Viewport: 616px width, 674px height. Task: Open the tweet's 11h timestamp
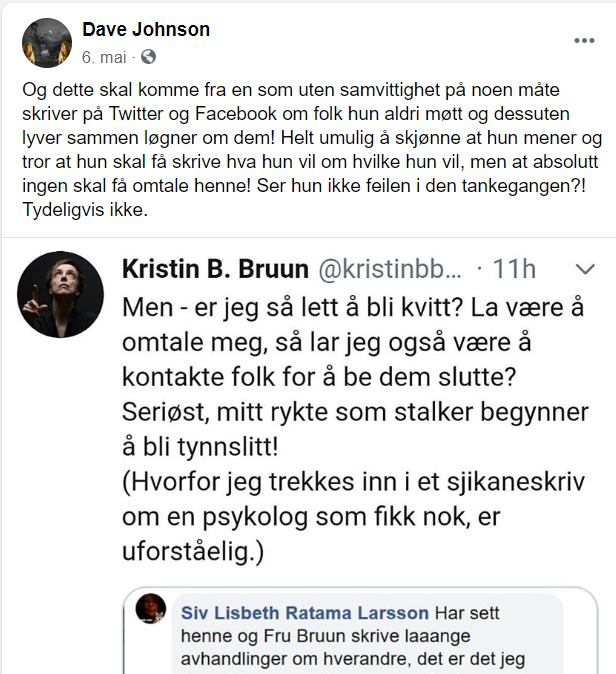pyautogui.click(x=514, y=269)
